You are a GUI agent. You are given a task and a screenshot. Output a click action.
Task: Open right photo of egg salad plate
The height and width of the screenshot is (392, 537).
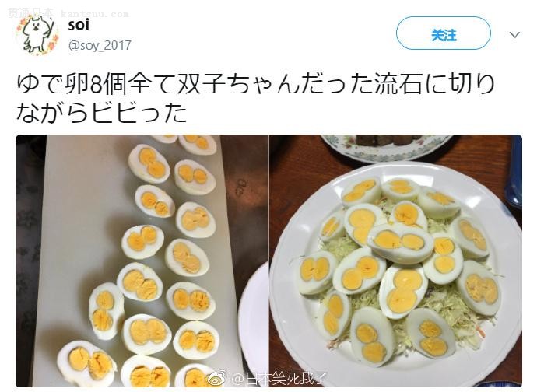pos(395,261)
